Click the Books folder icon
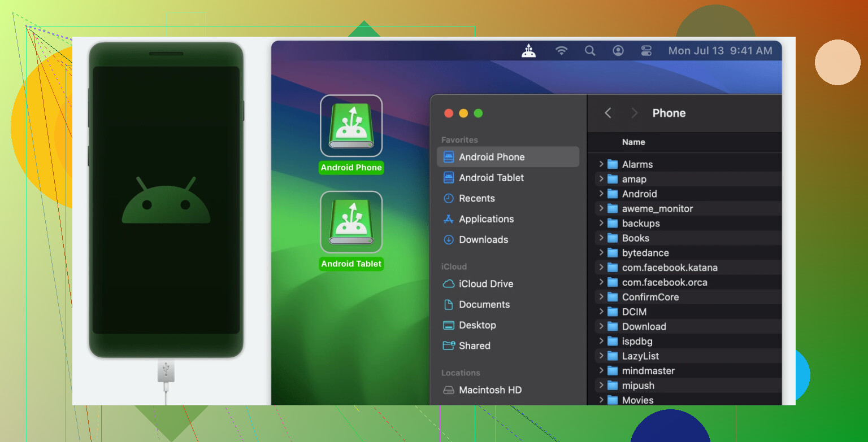 [613, 238]
